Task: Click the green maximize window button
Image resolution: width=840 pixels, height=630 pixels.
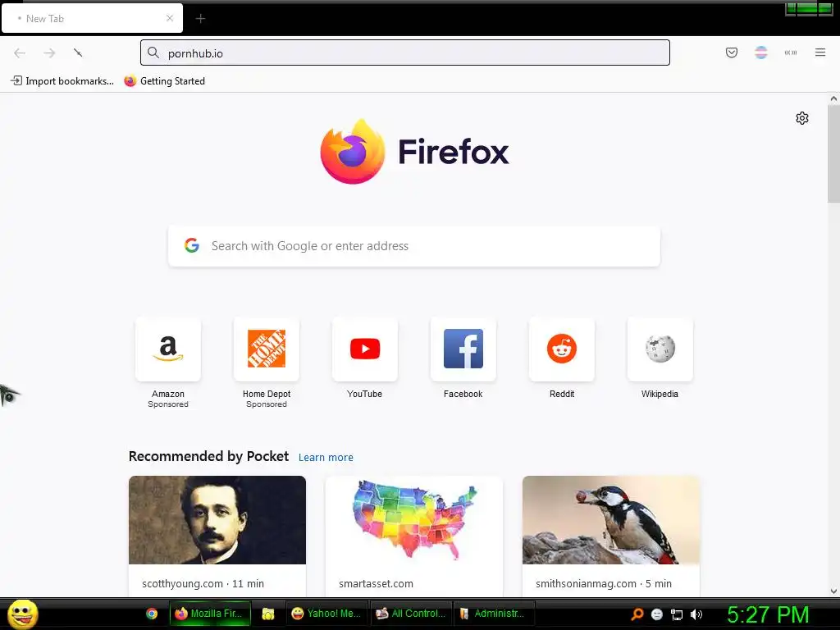Action: tap(807, 9)
